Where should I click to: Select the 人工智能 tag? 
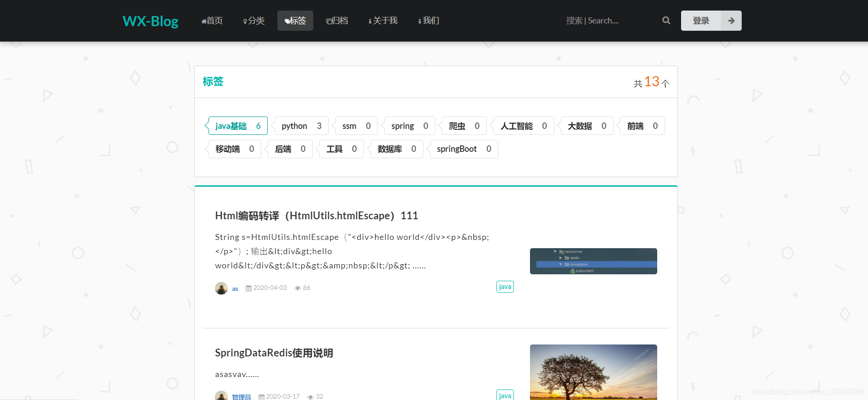pos(524,126)
